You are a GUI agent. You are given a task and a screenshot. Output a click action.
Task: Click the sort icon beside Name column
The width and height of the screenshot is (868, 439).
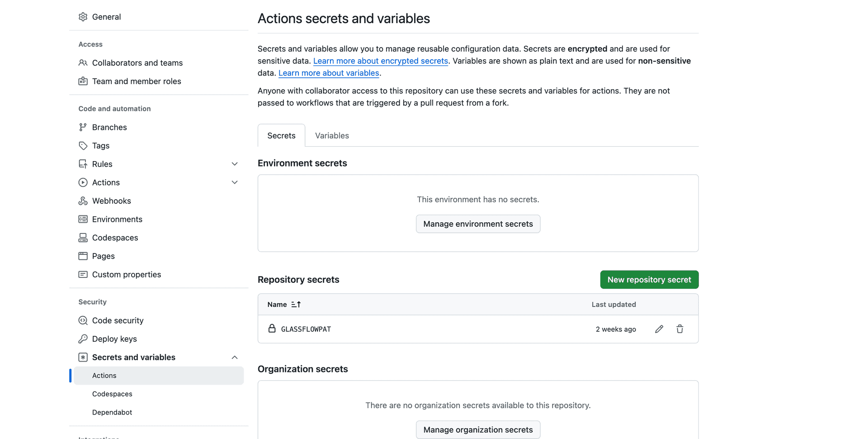(296, 305)
